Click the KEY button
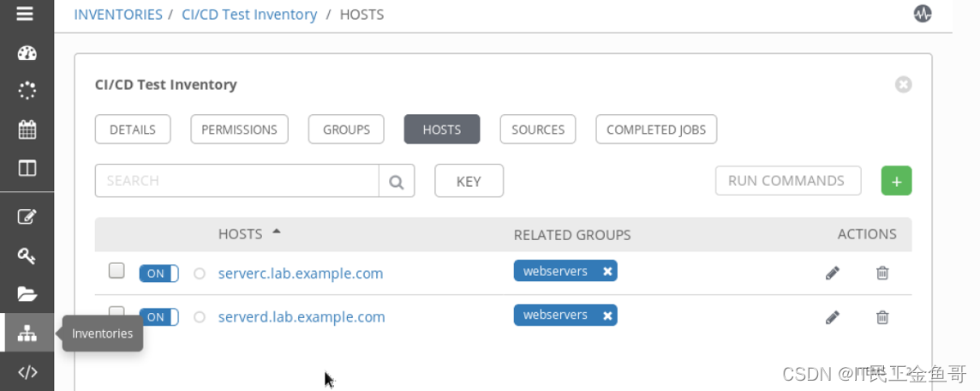 click(x=469, y=181)
